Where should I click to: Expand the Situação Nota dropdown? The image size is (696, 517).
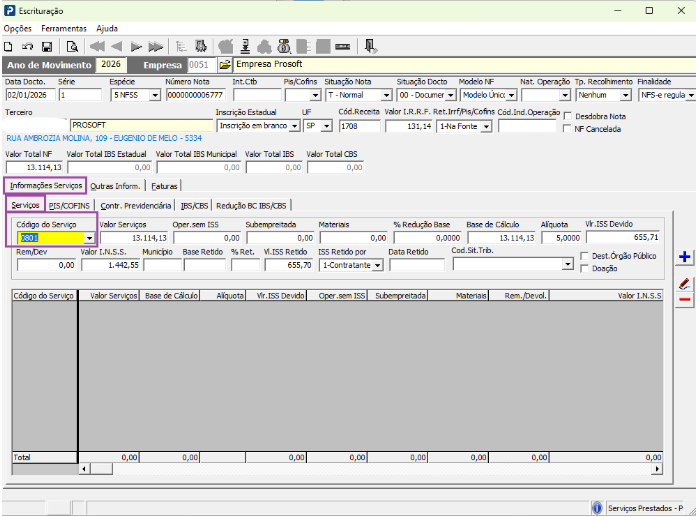[386, 95]
